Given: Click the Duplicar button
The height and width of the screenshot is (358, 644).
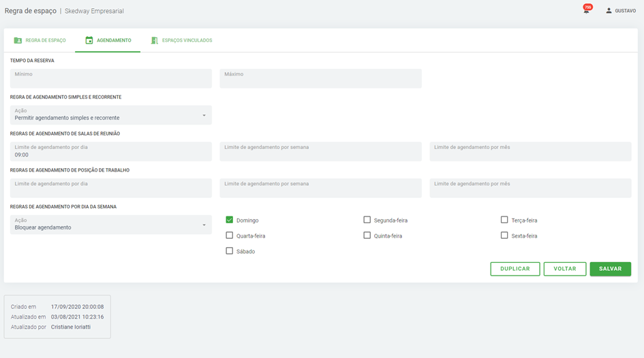Looking at the screenshot, I should tap(515, 269).
